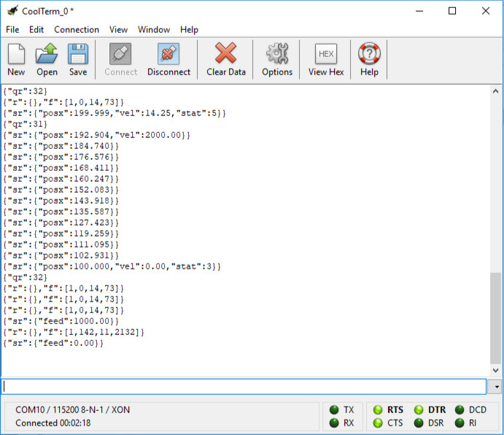Open the Help menu
The width and height of the screenshot is (504, 435).
189,30
